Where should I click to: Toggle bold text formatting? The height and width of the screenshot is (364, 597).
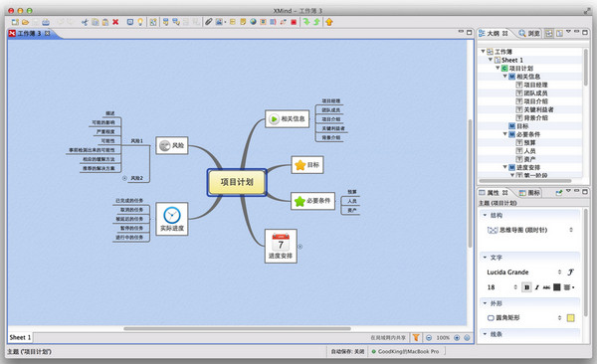[x=527, y=287]
